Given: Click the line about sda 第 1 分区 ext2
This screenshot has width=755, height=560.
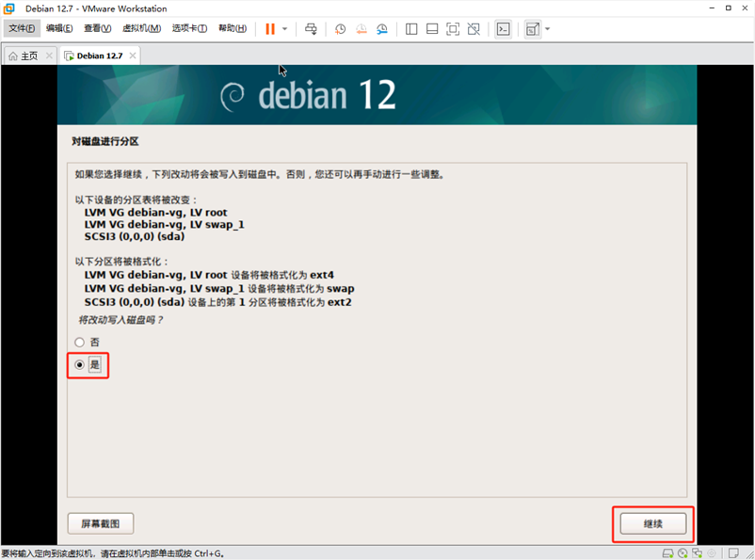Looking at the screenshot, I should [x=218, y=302].
